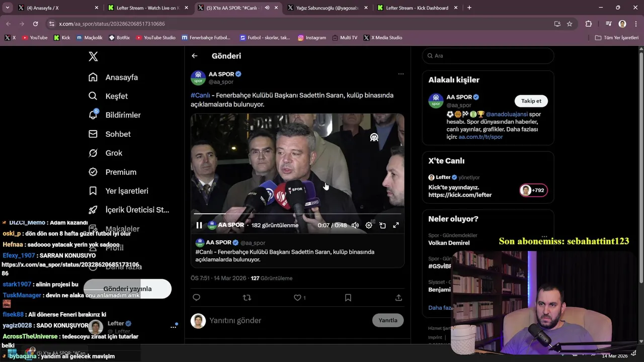Viewport: 644px width, 362px height.
Task: Go to Anasayfa in the sidebar
Action: [x=113, y=77]
